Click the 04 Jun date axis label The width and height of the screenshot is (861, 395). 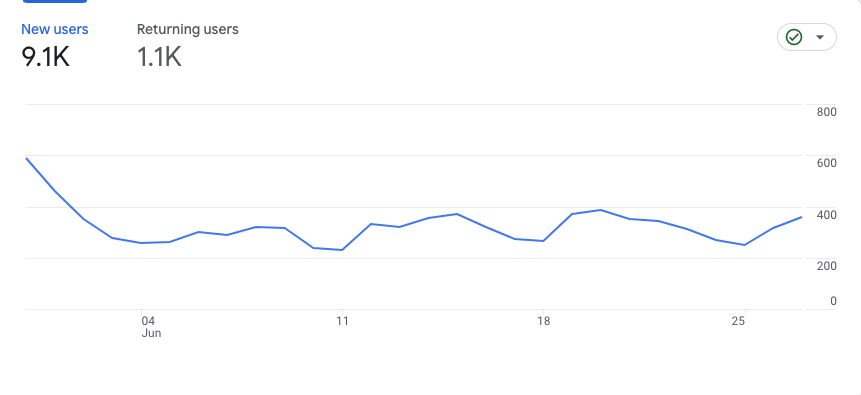151,327
